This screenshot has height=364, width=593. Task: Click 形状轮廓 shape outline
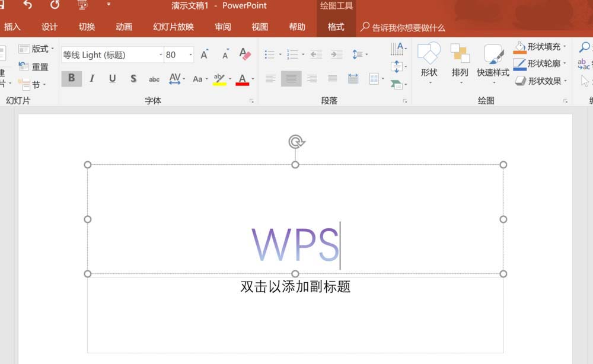pyautogui.click(x=540, y=64)
